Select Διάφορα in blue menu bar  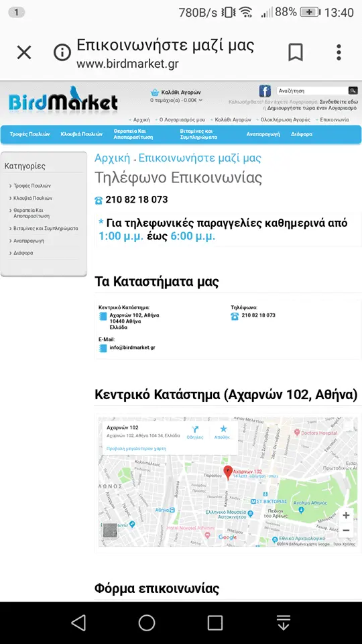coord(302,134)
